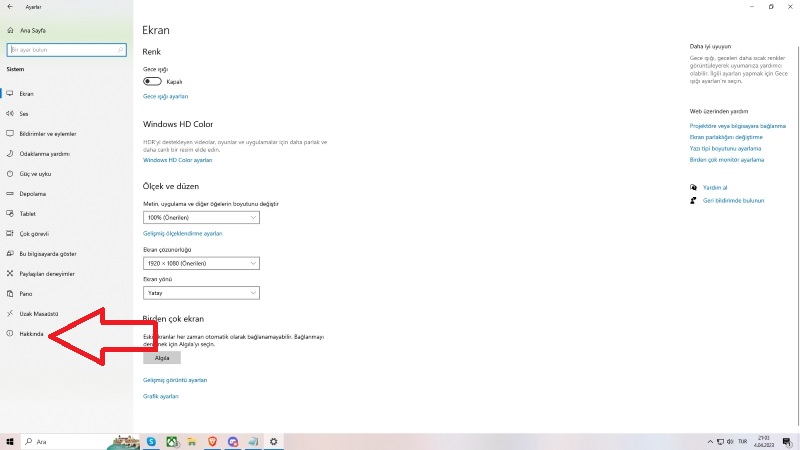The image size is (800, 450).
Task: Open Birden çok monitör ayarlama link
Action: click(x=727, y=160)
